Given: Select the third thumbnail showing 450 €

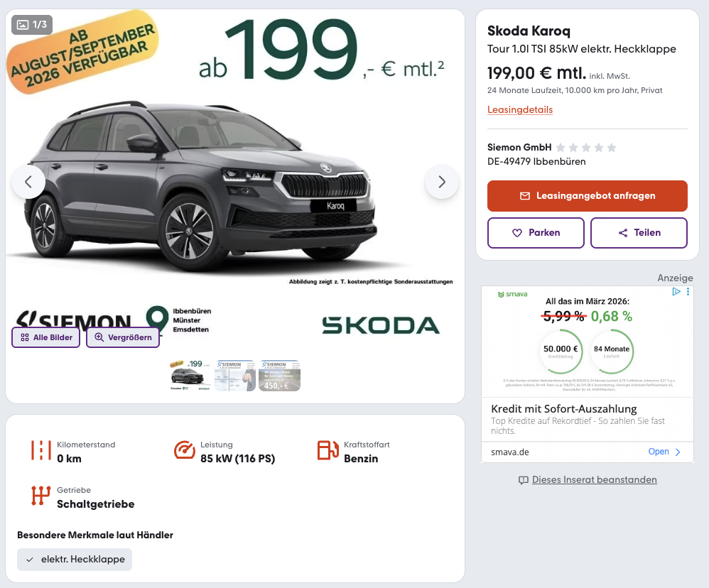Looking at the screenshot, I should tap(279, 375).
